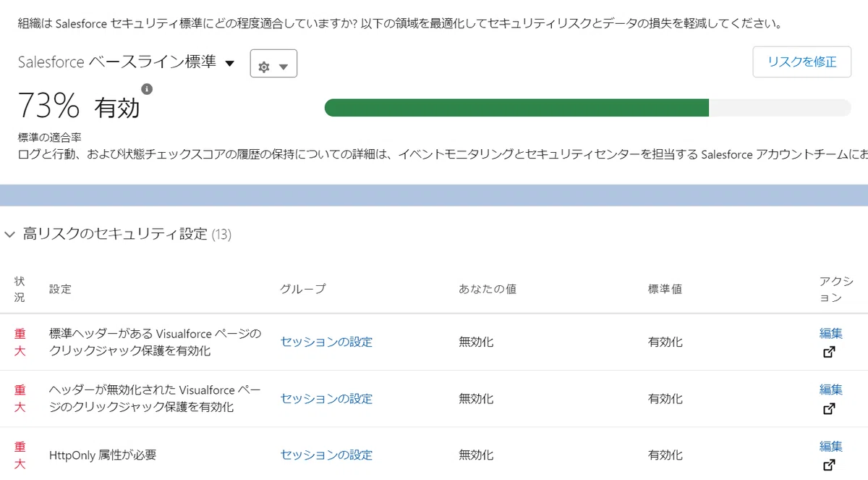Click the 状況 column header
The image size is (868, 480).
(x=20, y=289)
